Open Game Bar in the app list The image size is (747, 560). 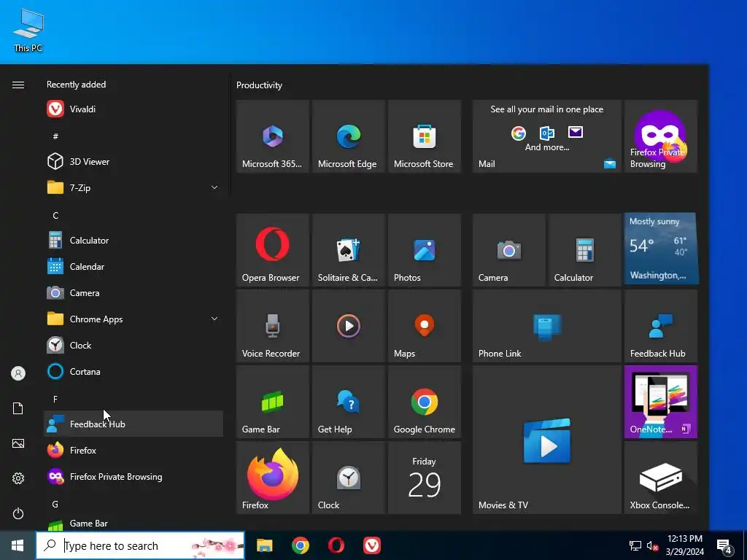pos(133,524)
